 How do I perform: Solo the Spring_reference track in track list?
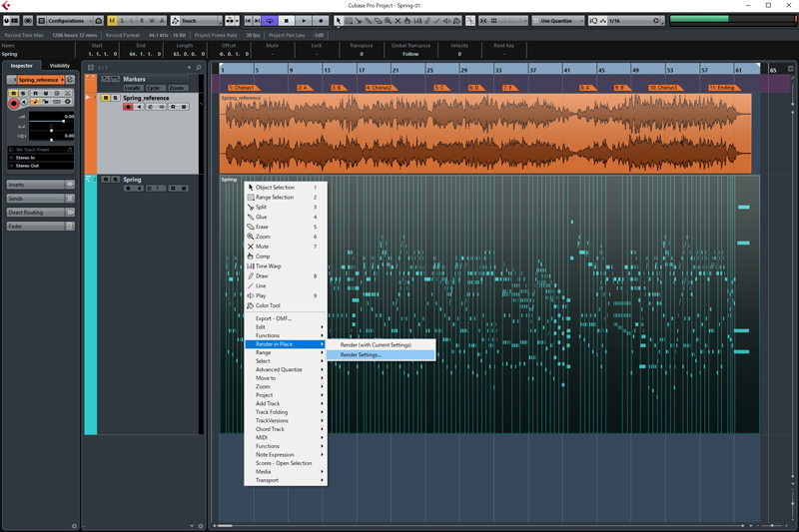(x=115, y=98)
